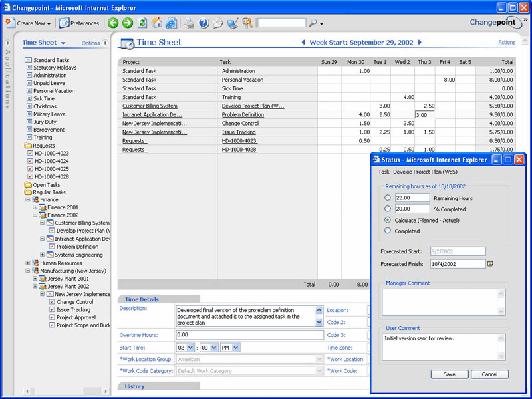Click the Requests folder icon
Screen dimensions: 532x399
tap(28, 146)
